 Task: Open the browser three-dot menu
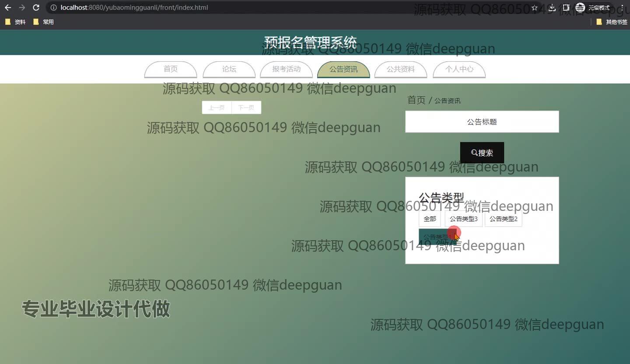pyautogui.click(x=622, y=7)
